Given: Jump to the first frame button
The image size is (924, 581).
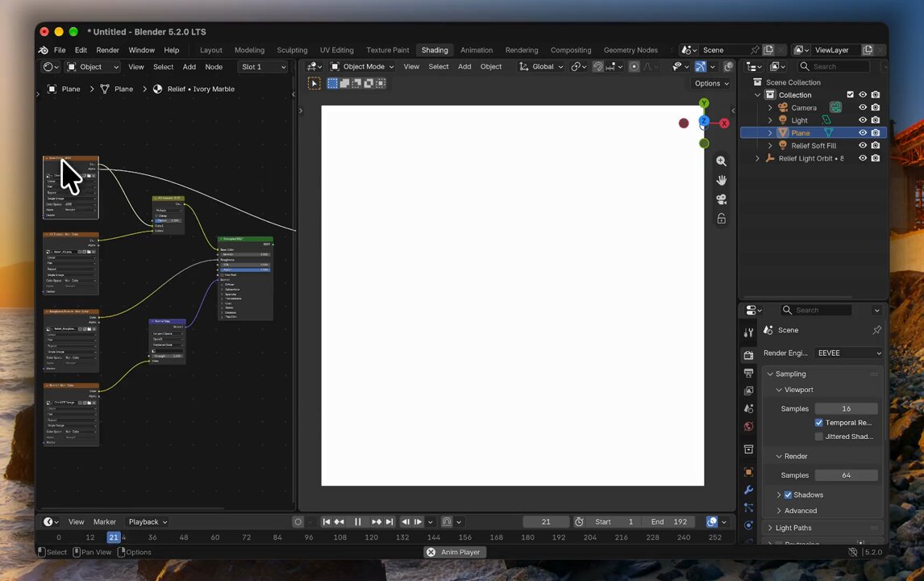Looking at the screenshot, I should (x=326, y=522).
